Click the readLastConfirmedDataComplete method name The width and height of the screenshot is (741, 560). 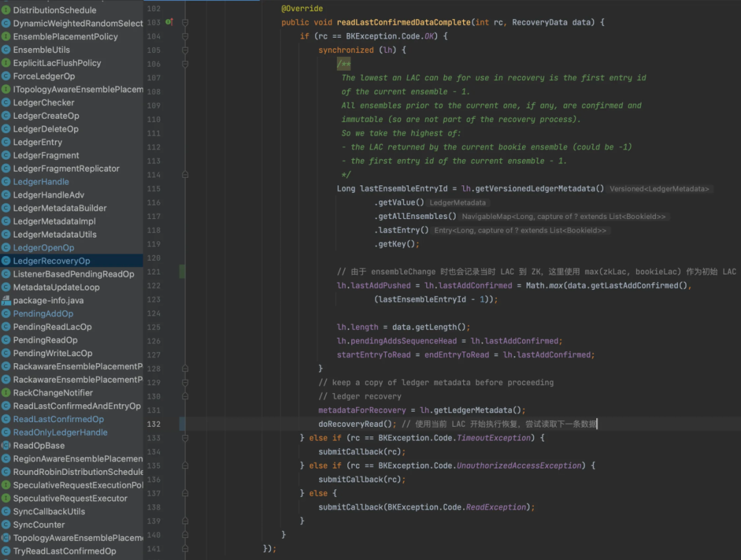(403, 22)
